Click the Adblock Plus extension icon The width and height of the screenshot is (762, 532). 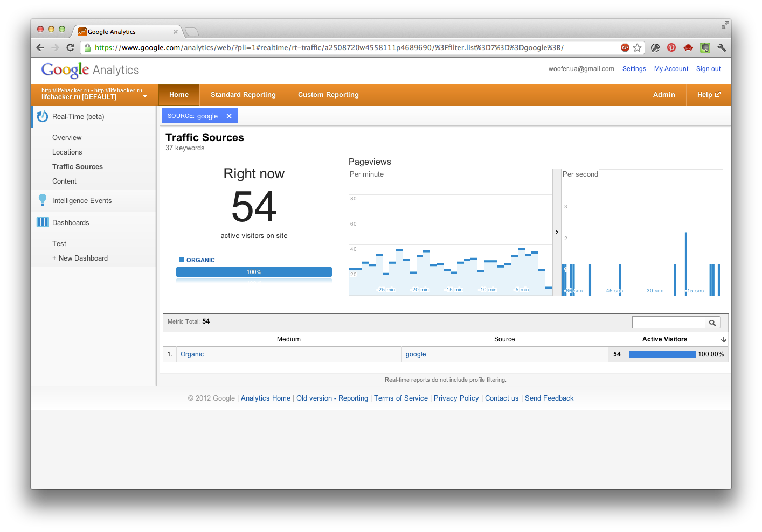coord(625,47)
